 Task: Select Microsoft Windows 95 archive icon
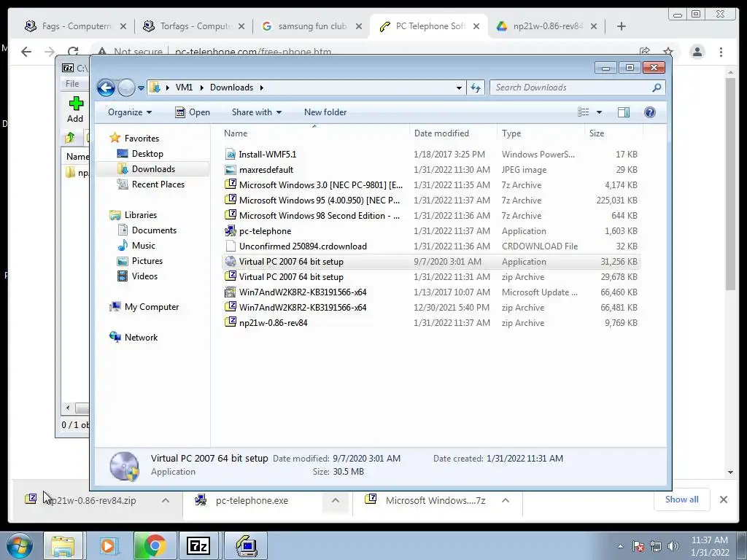[231, 200]
